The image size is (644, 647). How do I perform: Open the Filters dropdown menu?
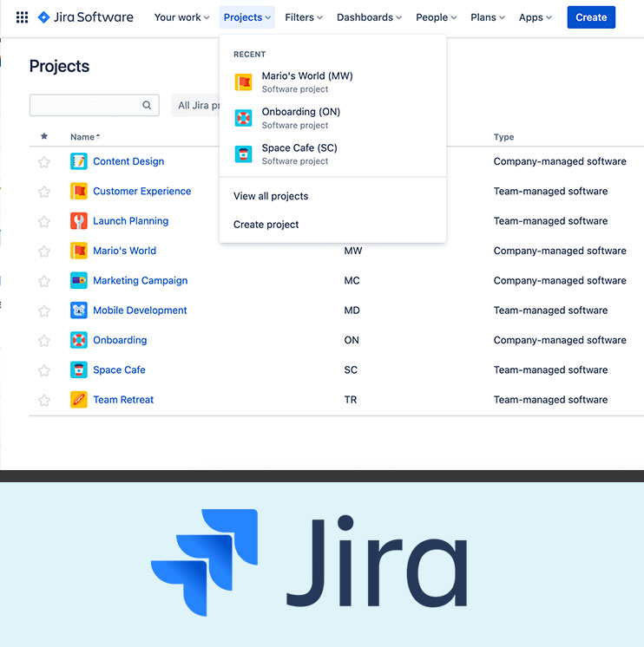(304, 17)
